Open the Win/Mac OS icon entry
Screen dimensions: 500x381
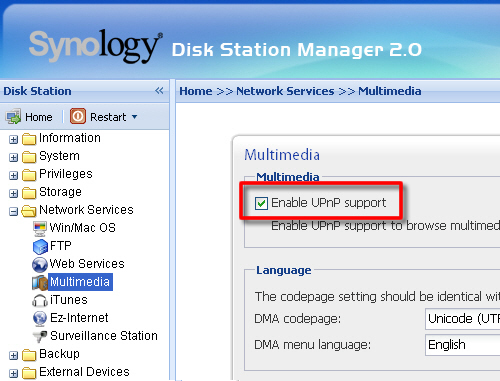pyautogui.click(x=40, y=228)
